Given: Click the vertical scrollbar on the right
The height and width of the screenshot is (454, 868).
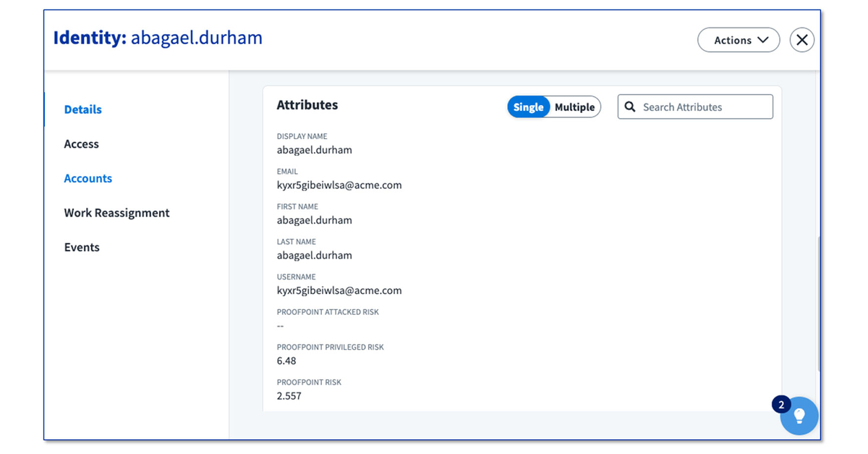Looking at the screenshot, I should coord(818,304).
